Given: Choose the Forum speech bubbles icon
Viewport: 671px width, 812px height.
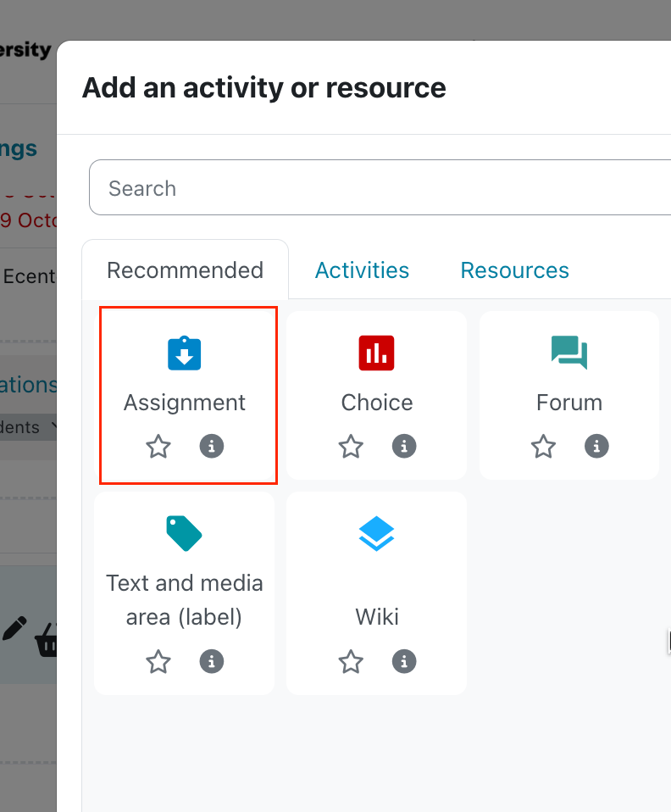Looking at the screenshot, I should pos(569,353).
